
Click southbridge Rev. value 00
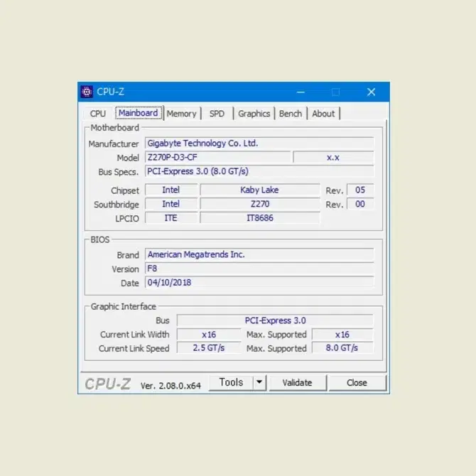[360, 204]
